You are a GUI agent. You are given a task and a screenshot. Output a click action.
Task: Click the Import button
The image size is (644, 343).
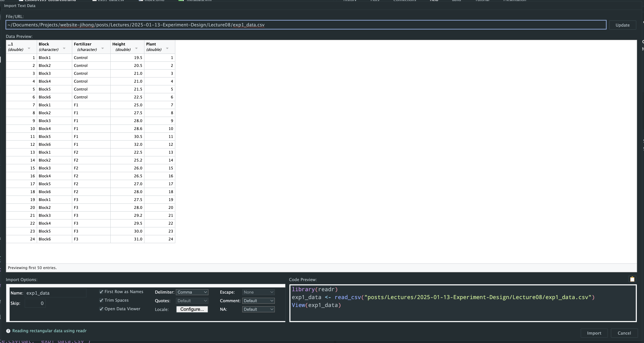(594, 333)
